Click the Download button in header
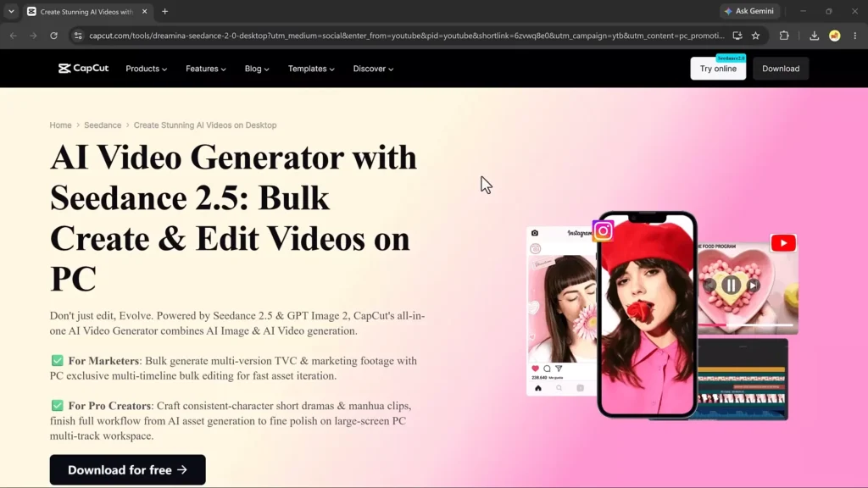Viewport: 868px width, 488px height. pyautogui.click(x=781, y=69)
